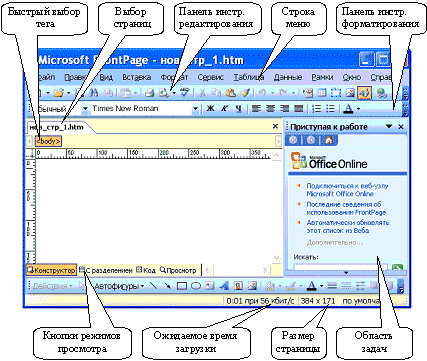Choose arrow style in drawing toolbar

point(360,286)
